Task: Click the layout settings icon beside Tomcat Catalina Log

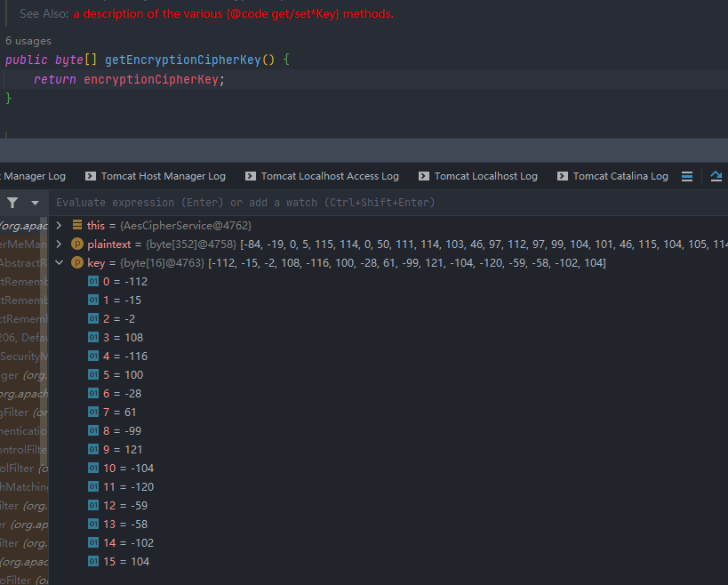Action: click(687, 176)
